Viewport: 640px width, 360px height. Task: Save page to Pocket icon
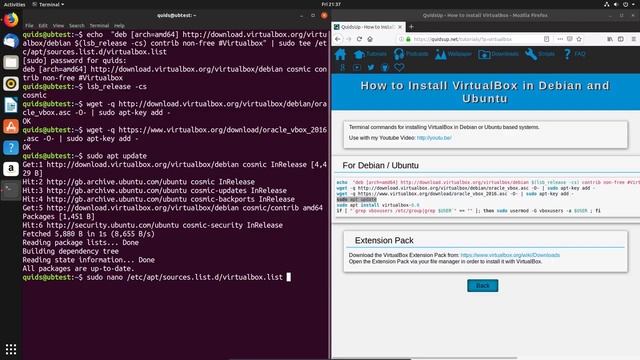(569, 39)
